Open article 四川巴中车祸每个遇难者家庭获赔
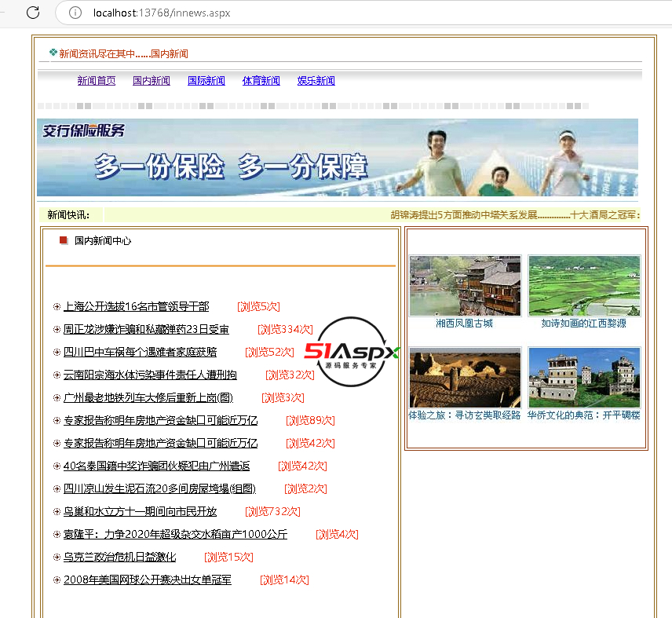 141,352
